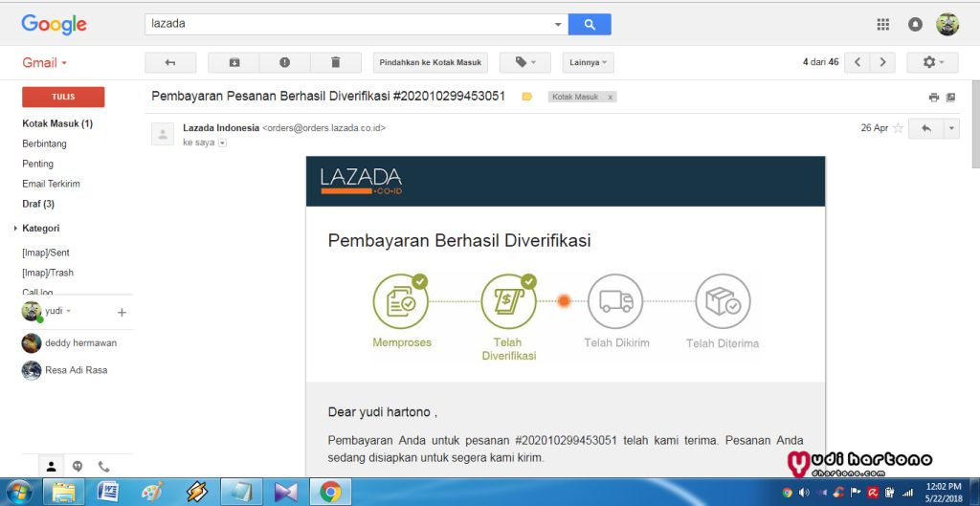This screenshot has width=980, height=506.
Task: Report this email as spam
Action: pyautogui.click(x=285, y=62)
